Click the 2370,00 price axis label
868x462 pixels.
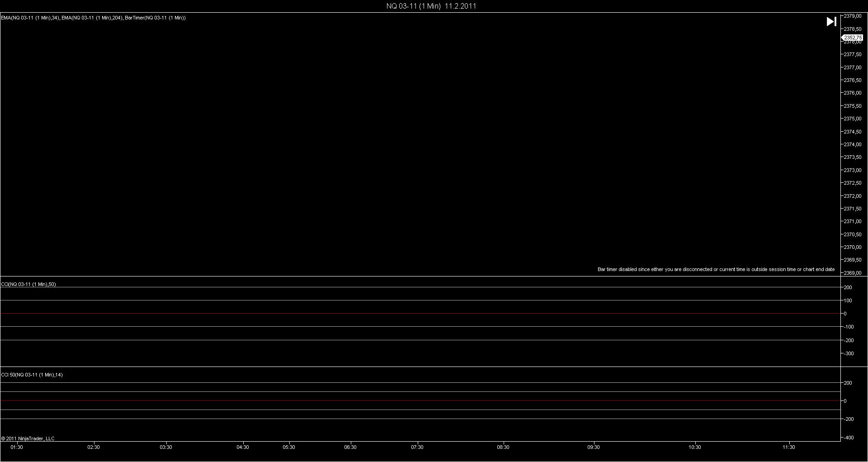click(853, 247)
